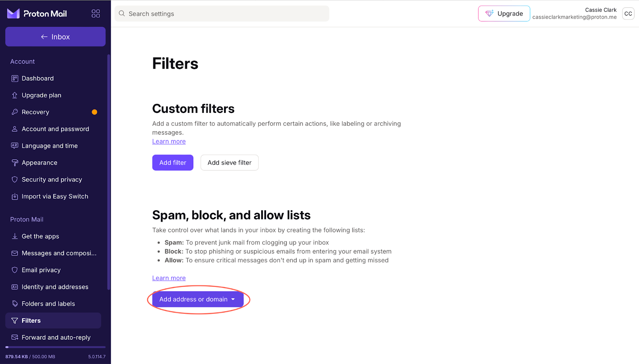Open the Proton apps grid switcher
The height and width of the screenshot is (364, 639).
[96, 14]
